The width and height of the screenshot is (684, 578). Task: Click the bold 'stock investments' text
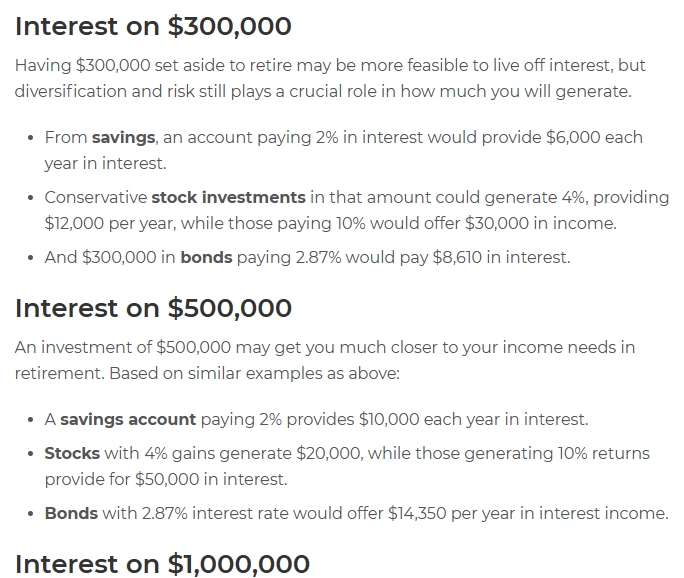coord(228,197)
